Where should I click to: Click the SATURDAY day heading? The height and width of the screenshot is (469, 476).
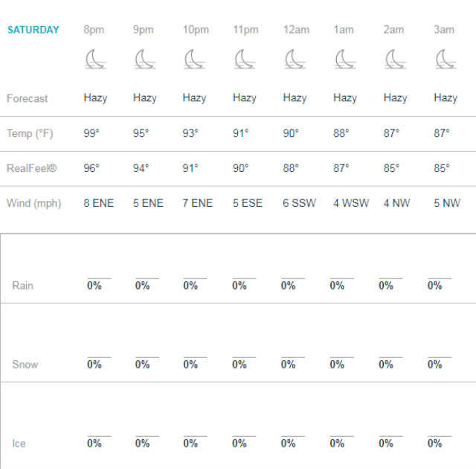pos(33,30)
